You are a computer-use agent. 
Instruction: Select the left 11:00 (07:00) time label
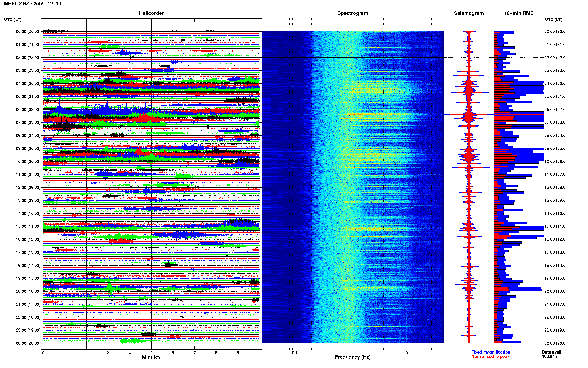pos(28,174)
